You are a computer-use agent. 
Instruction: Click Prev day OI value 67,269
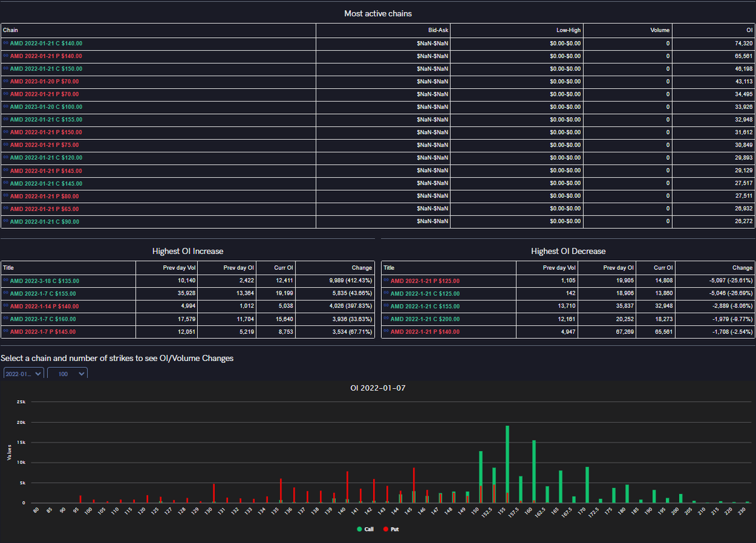tap(625, 331)
